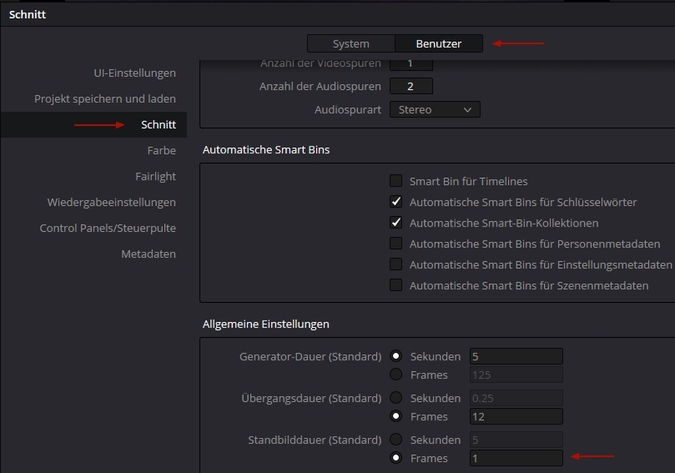Open Control Panels/Steuerpulte section
675x473 pixels.
tap(107, 228)
